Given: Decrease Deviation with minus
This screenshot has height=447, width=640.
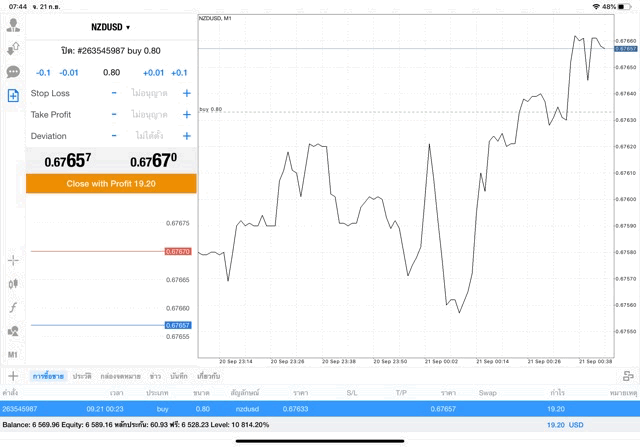Looking at the screenshot, I should [x=114, y=136].
